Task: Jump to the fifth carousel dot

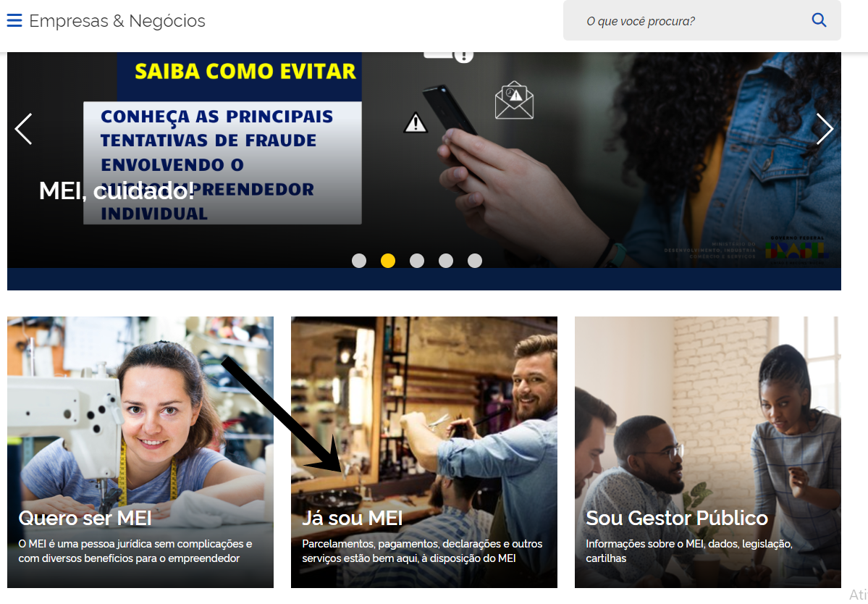Action: 474,261
